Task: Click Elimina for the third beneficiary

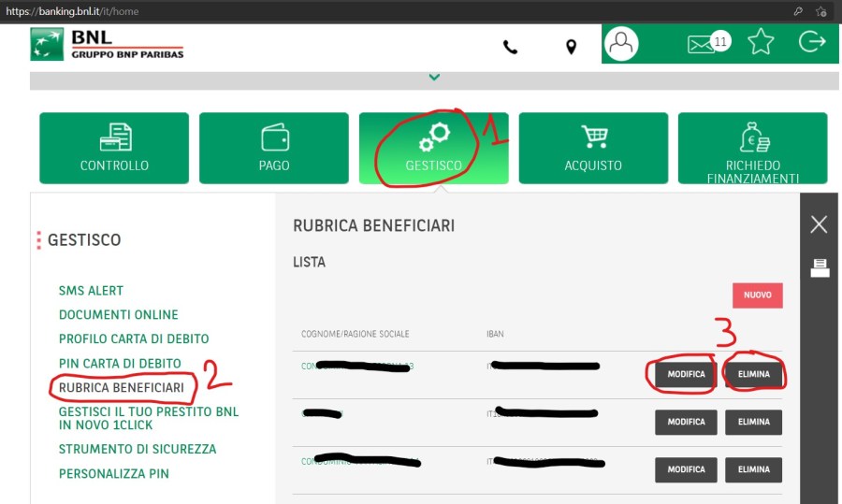Action: point(753,469)
